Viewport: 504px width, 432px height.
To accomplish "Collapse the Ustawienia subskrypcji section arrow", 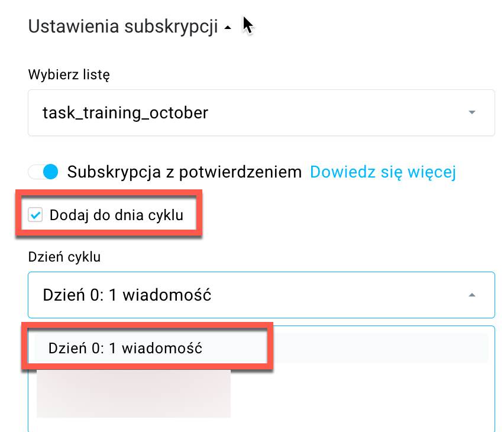I will tap(228, 29).
